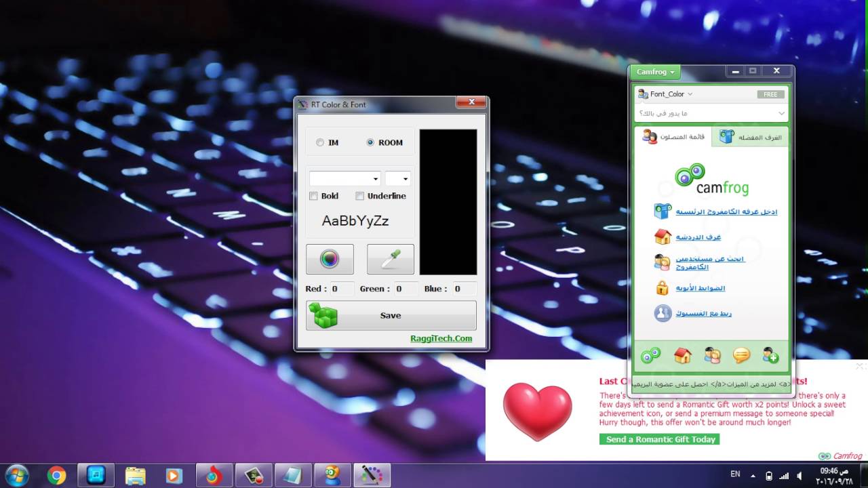This screenshot has width=868, height=488.
Task: Enable the Underline checkbox
Action: coord(360,196)
